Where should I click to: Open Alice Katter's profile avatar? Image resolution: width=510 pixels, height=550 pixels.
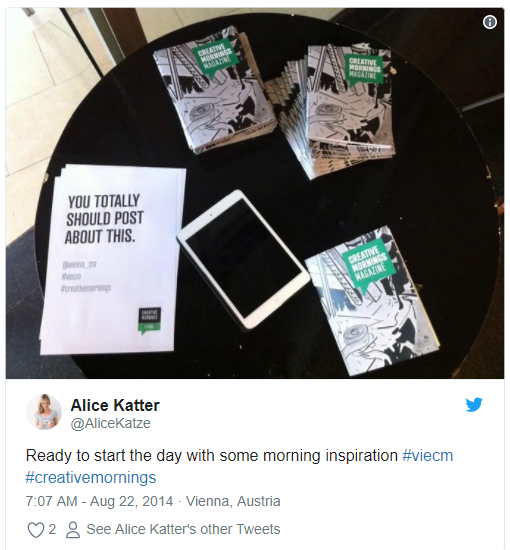click(44, 412)
